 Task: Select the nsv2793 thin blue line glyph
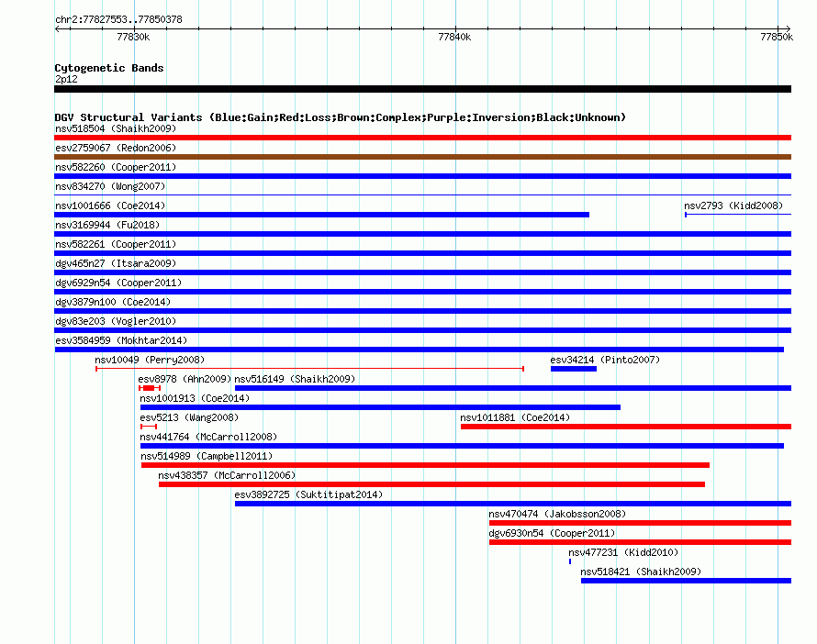(x=738, y=215)
